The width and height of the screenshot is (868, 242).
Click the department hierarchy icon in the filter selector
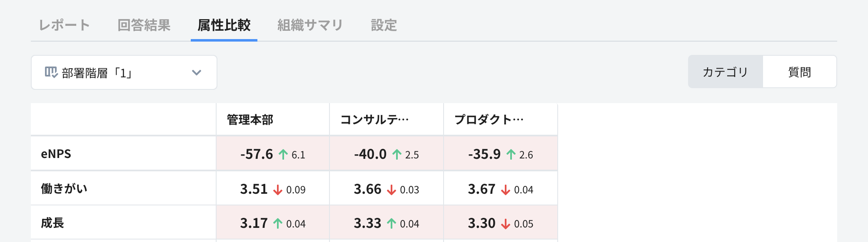pyautogui.click(x=52, y=72)
